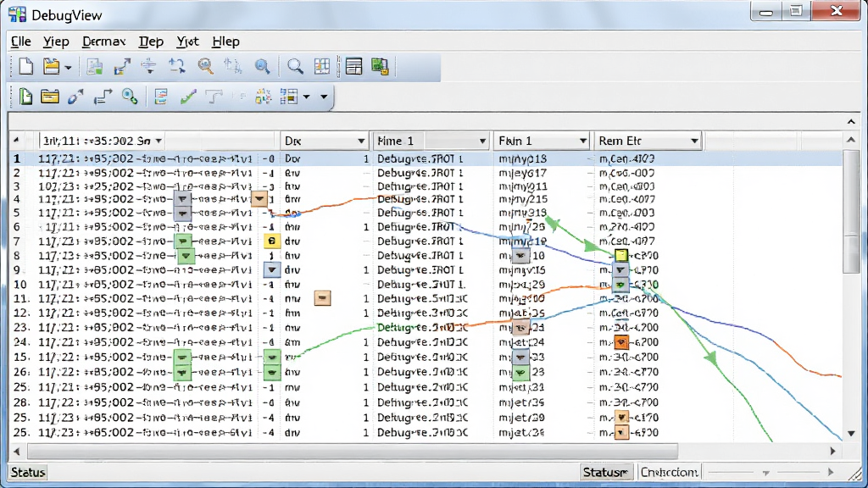Open the grid layout icon's dropdown arrow
The image size is (868, 488).
[x=306, y=97]
